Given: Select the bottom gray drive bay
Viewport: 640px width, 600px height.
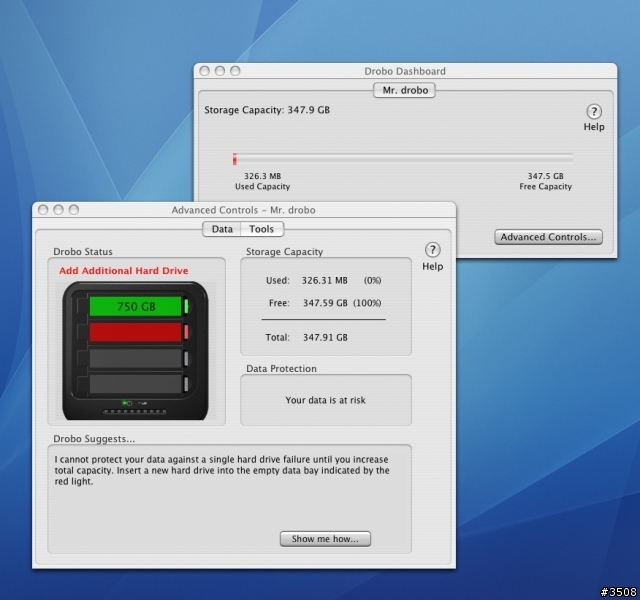Looking at the screenshot, I should click(135, 384).
